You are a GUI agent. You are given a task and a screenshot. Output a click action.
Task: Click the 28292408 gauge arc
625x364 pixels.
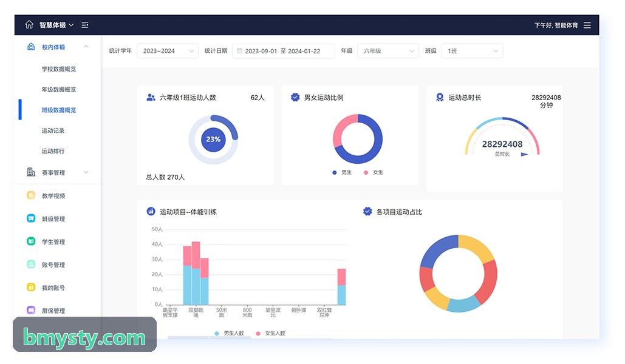502,135
